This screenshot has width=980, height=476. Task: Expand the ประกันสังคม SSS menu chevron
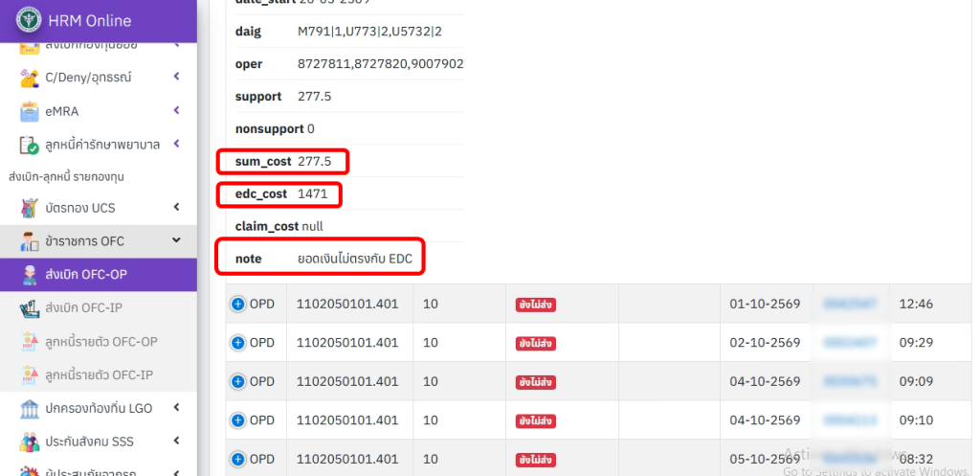176,441
